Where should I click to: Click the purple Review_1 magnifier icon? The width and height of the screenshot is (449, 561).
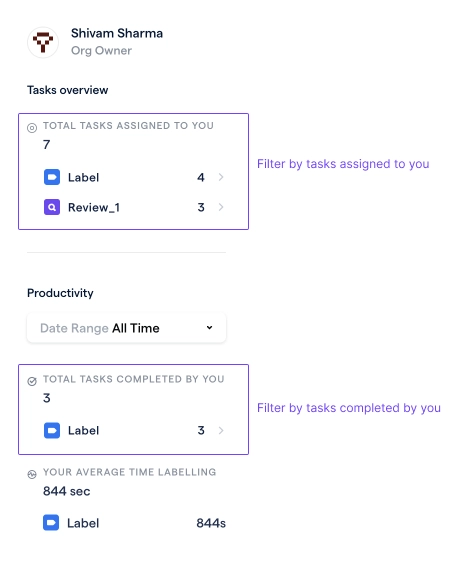[x=52, y=207]
